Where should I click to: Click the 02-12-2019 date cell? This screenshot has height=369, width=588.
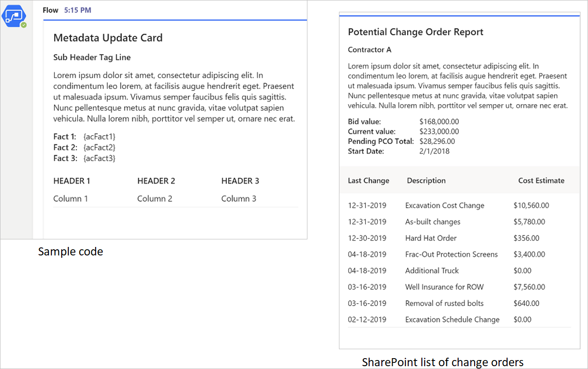(367, 320)
